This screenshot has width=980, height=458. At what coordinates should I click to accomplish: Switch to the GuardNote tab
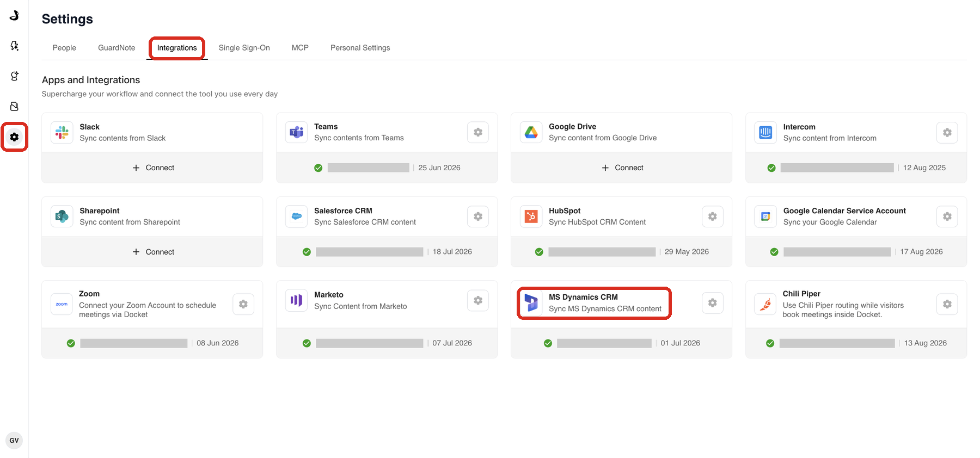[117, 48]
